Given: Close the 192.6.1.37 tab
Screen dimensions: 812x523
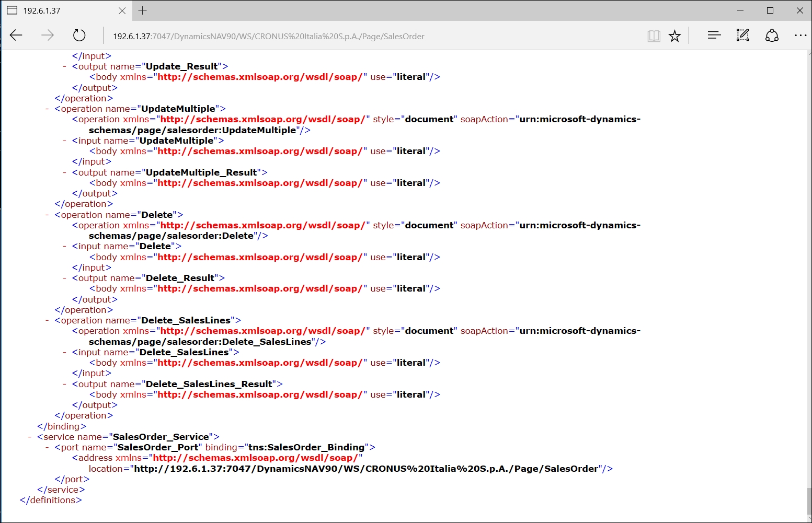Looking at the screenshot, I should coord(122,10).
